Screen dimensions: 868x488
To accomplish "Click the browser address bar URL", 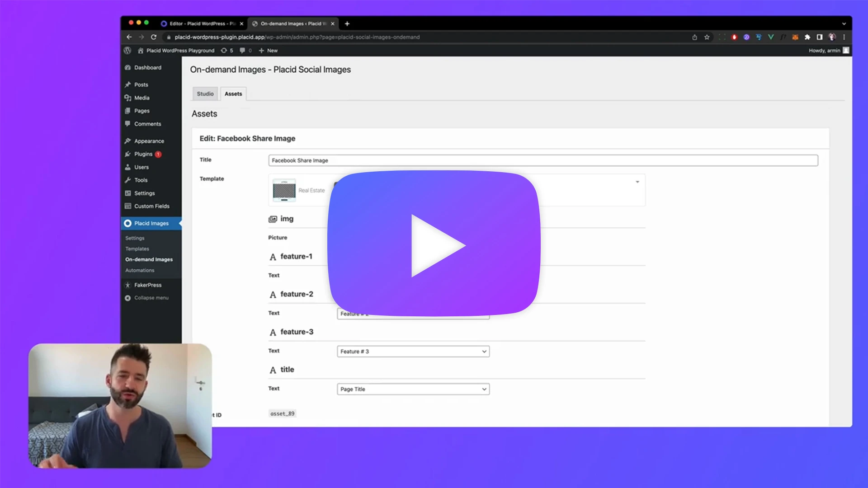I will click(297, 37).
